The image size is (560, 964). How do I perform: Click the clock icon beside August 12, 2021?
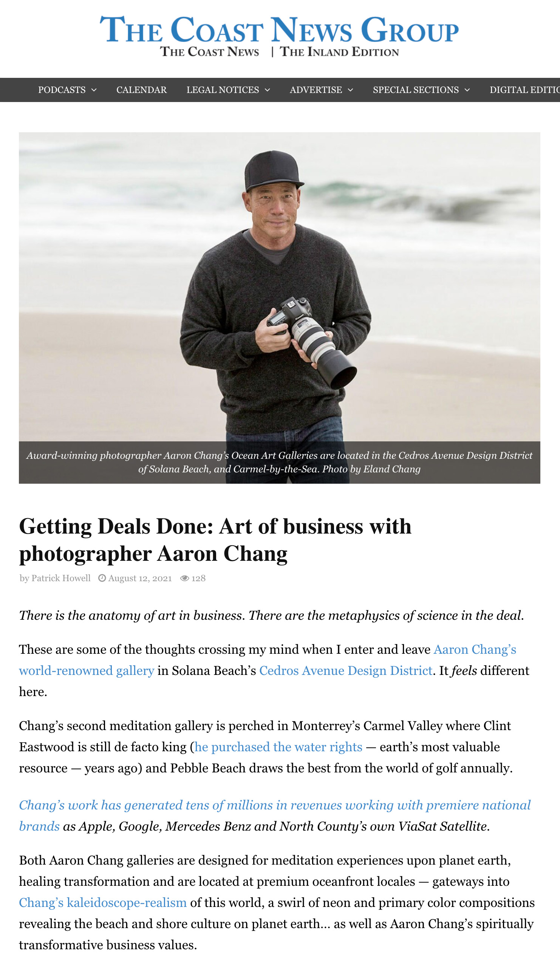[102, 578]
